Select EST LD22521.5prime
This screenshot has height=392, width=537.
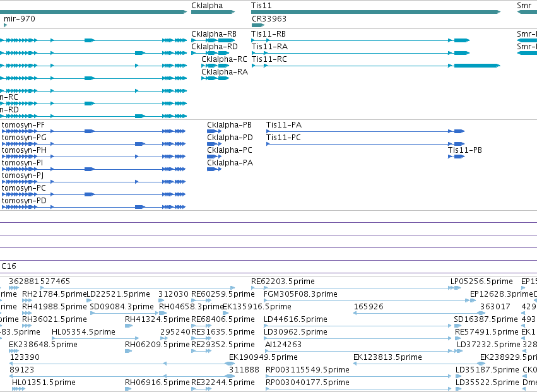pos(89,300)
